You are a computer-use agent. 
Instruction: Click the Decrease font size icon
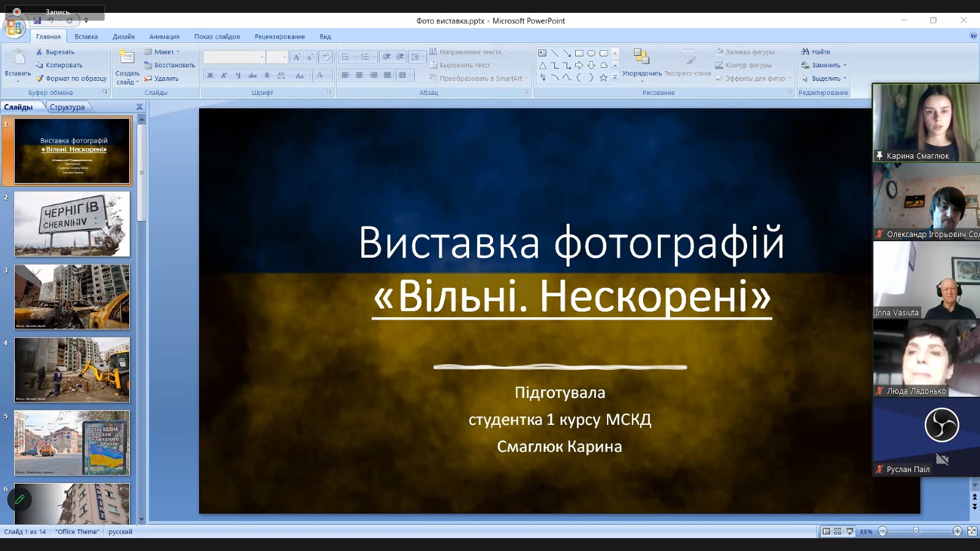[x=310, y=57]
